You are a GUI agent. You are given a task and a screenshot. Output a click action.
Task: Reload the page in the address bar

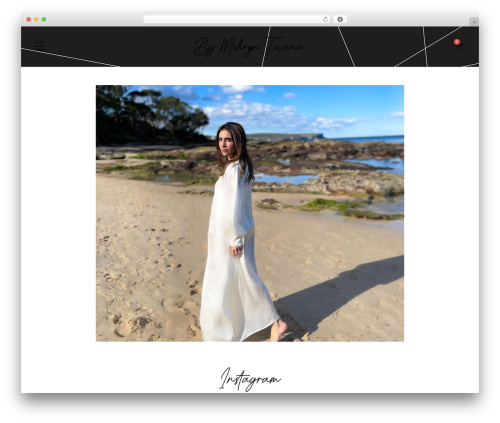(325, 20)
